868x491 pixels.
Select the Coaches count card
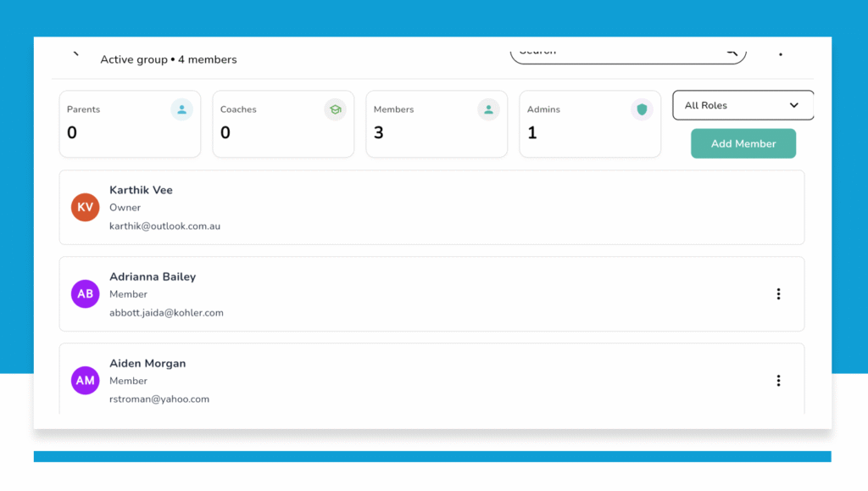(x=283, y=124)
